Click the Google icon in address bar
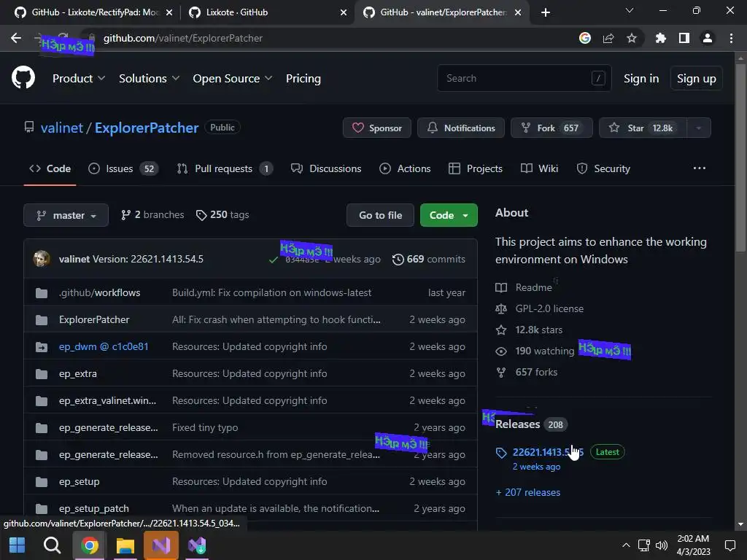Viewport: 747px width, 560px height. [x=585, y=38]
